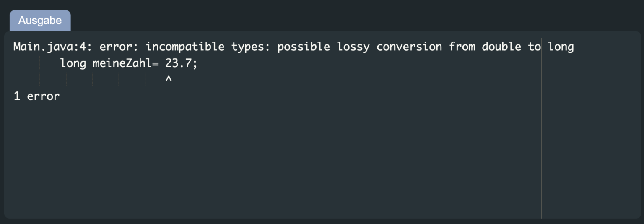This screenshot has width=644, height=224.
Task: Click 'long' at end of first line
Action: [561, 47]
